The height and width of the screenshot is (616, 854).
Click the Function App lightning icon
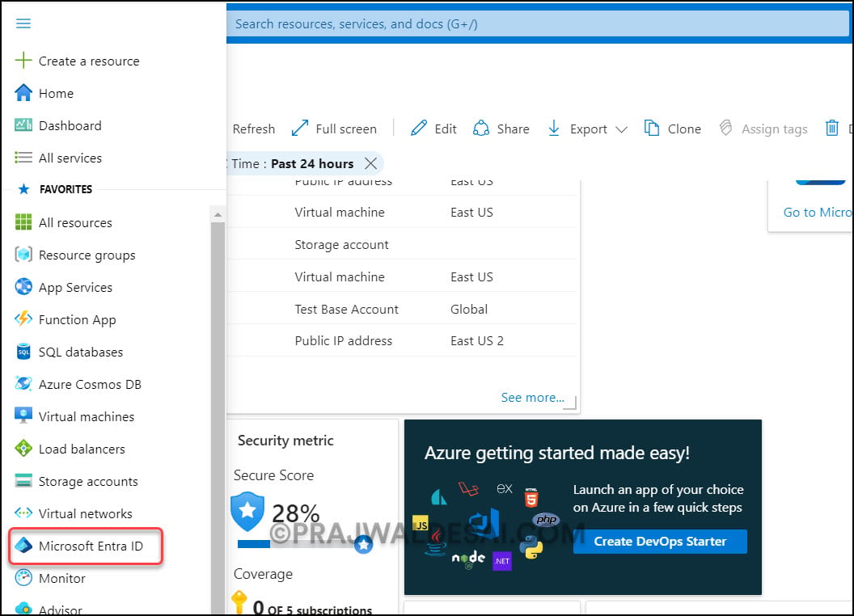coord(23,319)
